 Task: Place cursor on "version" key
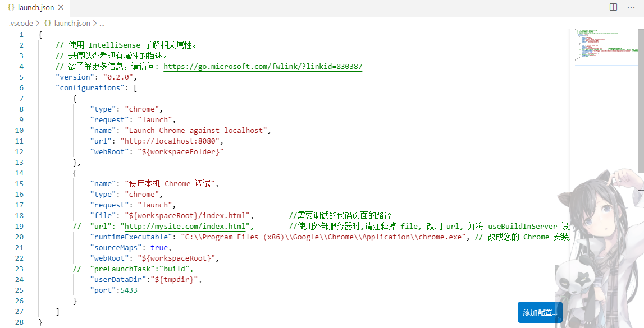75,77
